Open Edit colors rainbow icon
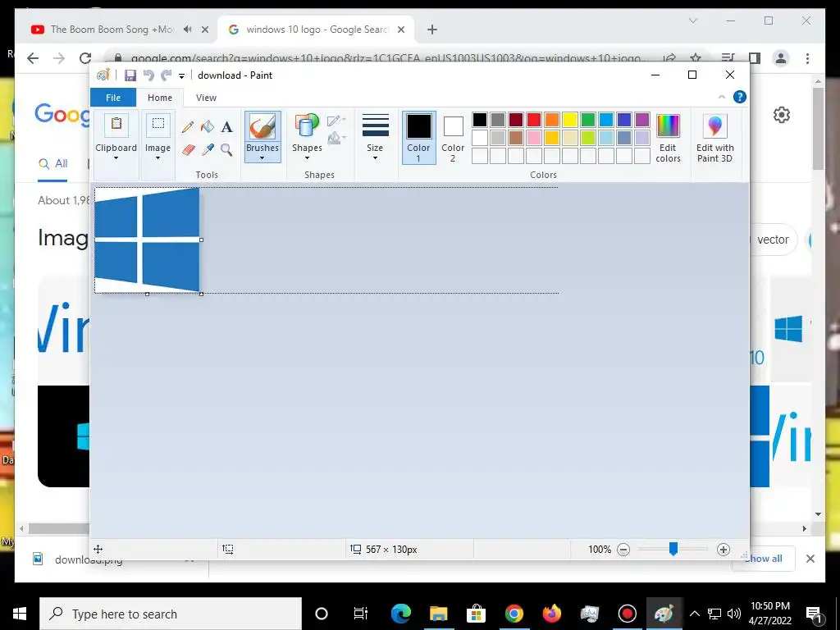 click(x=668, y=126)
